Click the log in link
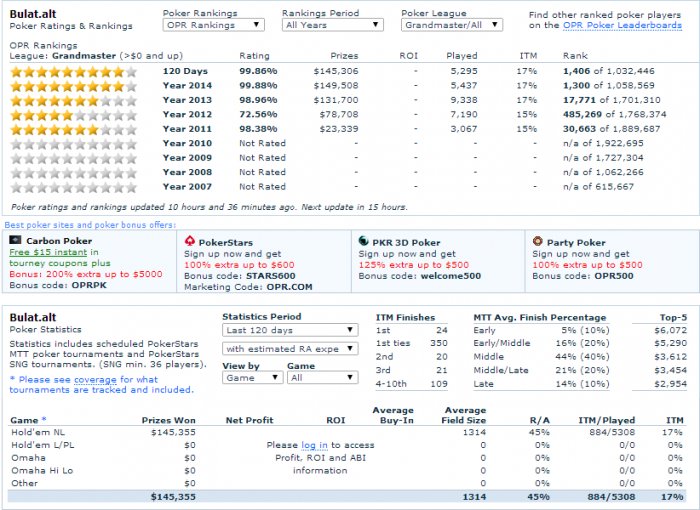 [314, 445]
